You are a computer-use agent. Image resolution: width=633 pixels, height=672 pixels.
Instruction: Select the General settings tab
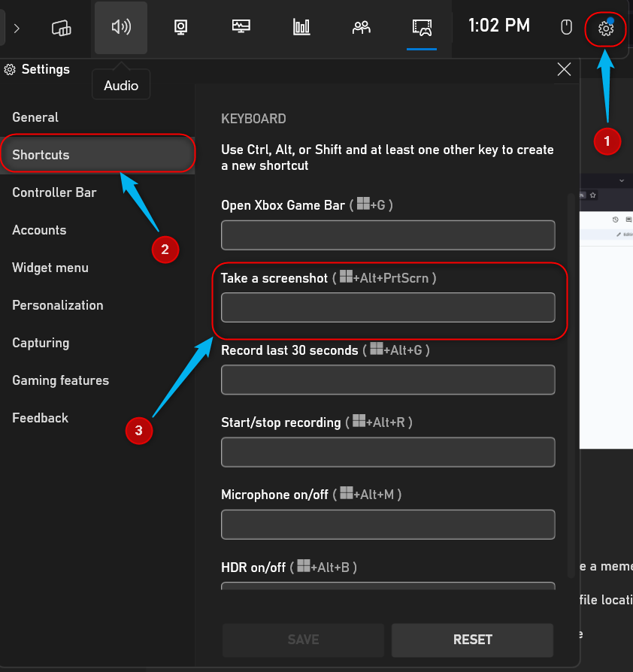pos(35,117)
